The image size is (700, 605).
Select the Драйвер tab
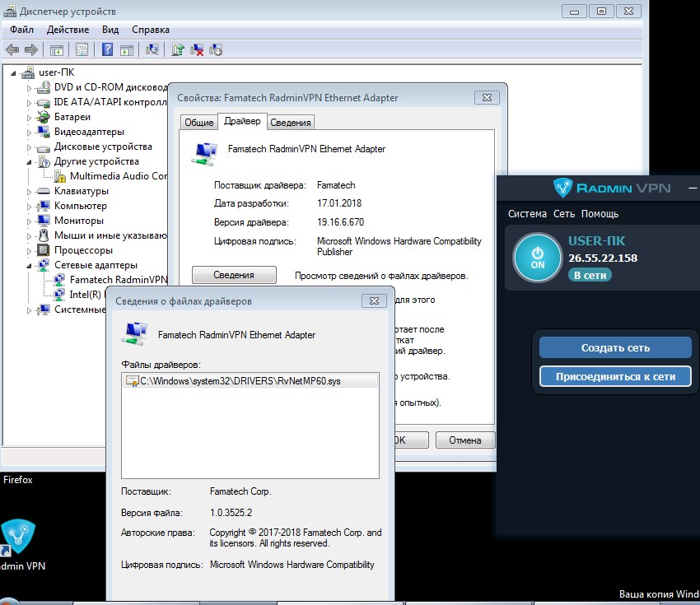pyautogui.click(x=242, y=121)
